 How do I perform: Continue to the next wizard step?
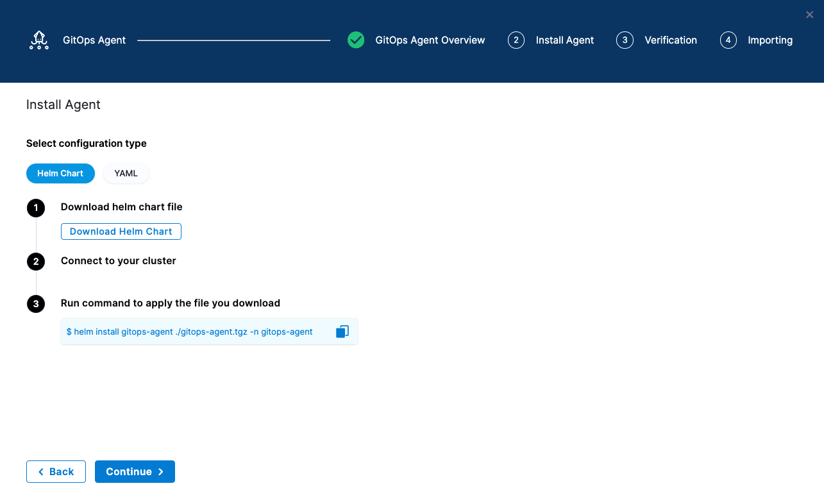pyautogui.click(x=135, y=471)
